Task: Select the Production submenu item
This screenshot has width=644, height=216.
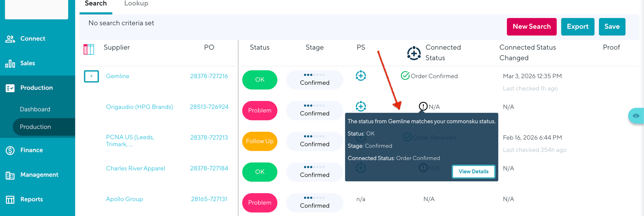Action: 35,127
